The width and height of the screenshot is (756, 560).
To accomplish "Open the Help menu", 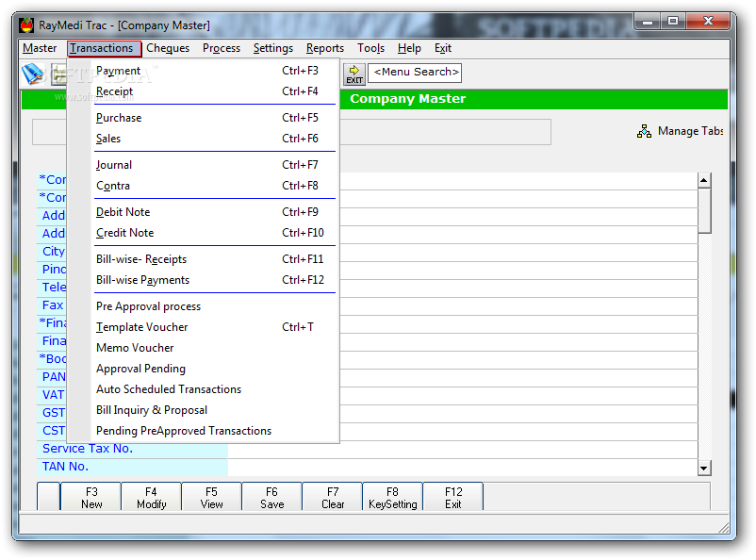I will click(409, 48).
